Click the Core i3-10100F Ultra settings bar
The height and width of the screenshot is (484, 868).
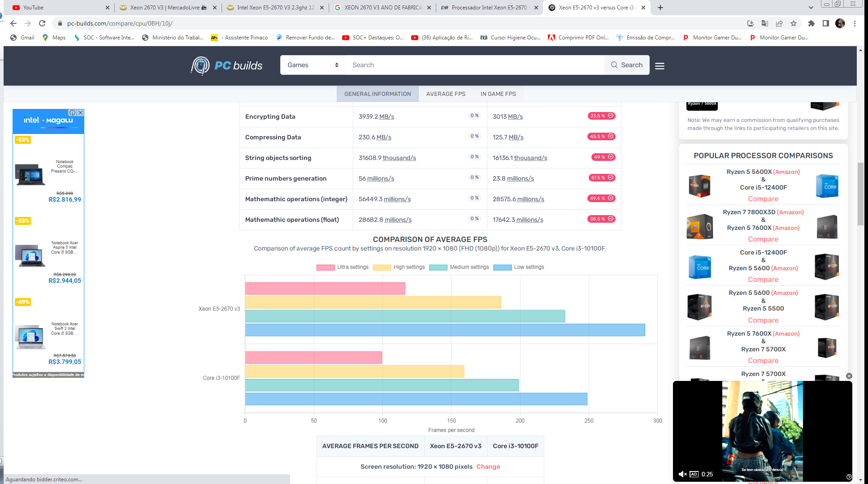coord(313,357)
